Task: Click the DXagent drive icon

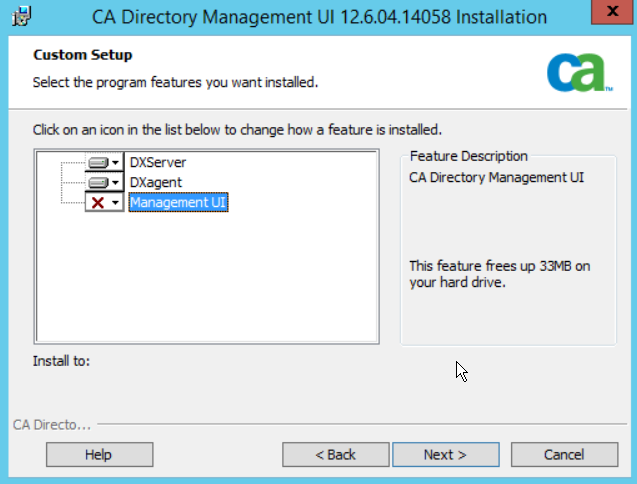Action: click(98, 182)
